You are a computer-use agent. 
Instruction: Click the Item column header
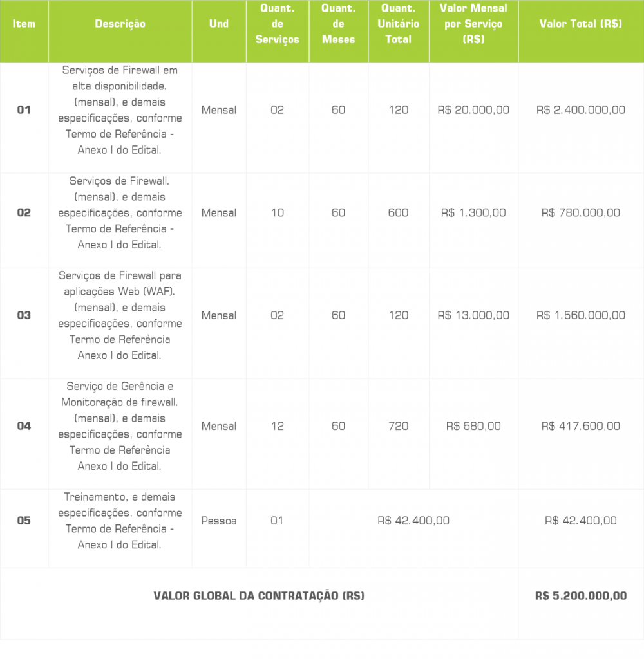click(24, 24)
